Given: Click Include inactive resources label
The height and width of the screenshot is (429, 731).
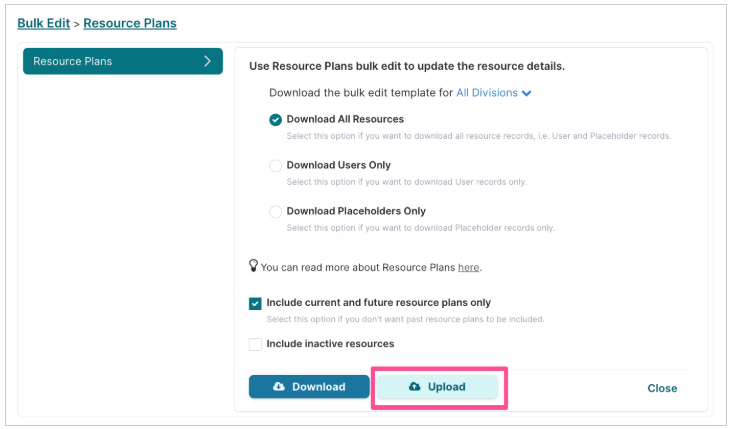Looking at the screenshot, I should point(330,344).
